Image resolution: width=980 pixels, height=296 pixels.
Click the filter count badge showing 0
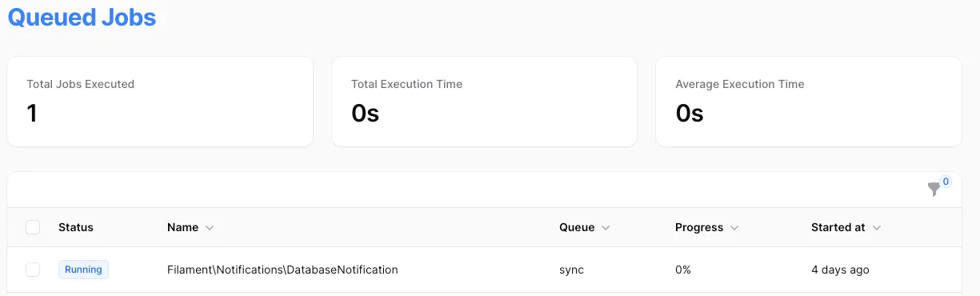[x=946, y=182]
